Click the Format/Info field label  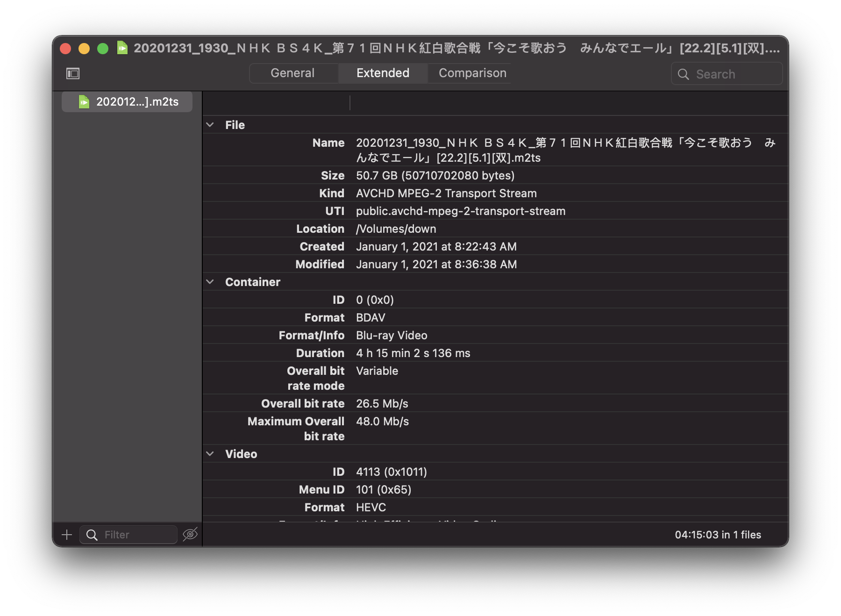(x=312, y=336)
